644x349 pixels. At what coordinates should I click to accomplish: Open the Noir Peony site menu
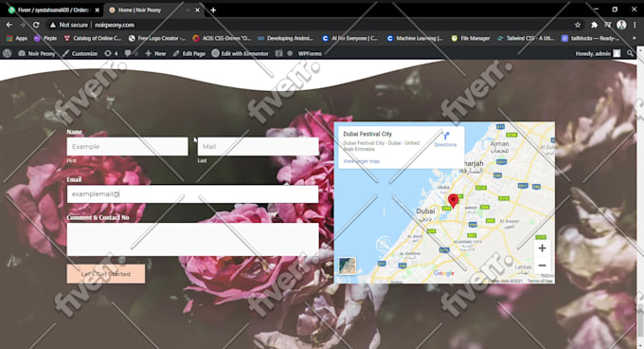[x=36, y=53]
